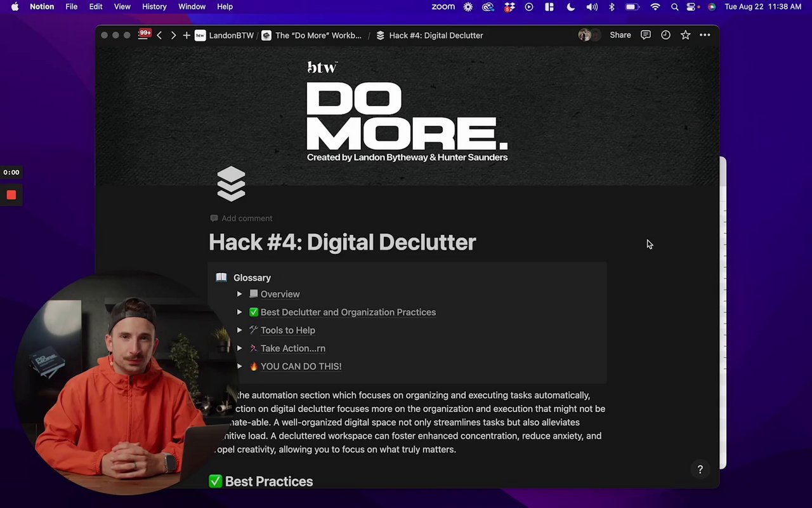Open the Bluetooth menu bar icon
This screenshot has width=812, height=508.
(x=612, y=6)
